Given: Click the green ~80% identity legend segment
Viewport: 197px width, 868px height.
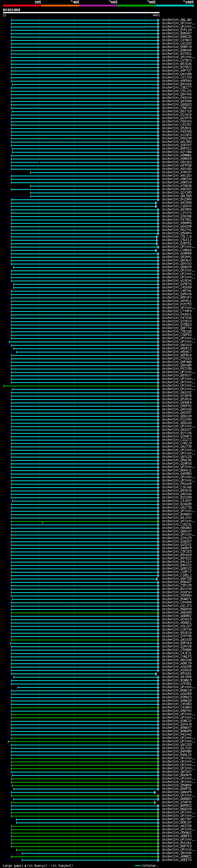Looking at the screenshot, I should click(137, 6).
